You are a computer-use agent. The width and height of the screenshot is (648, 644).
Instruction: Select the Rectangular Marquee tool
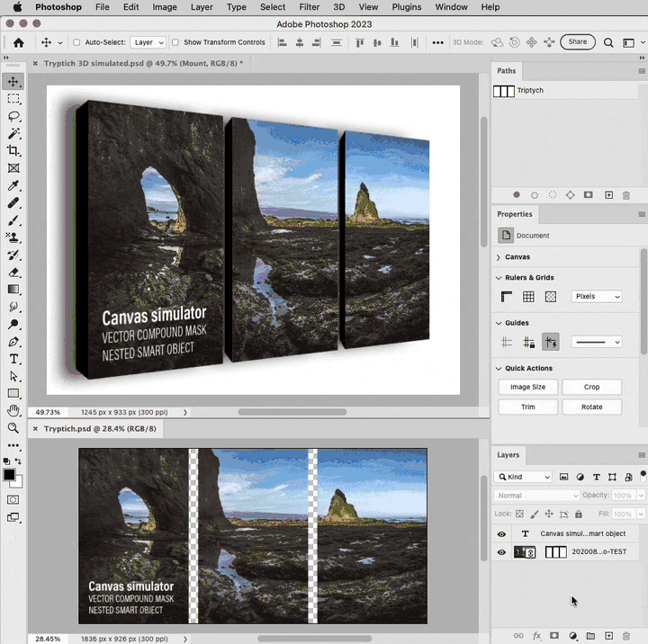click(13, 99)
